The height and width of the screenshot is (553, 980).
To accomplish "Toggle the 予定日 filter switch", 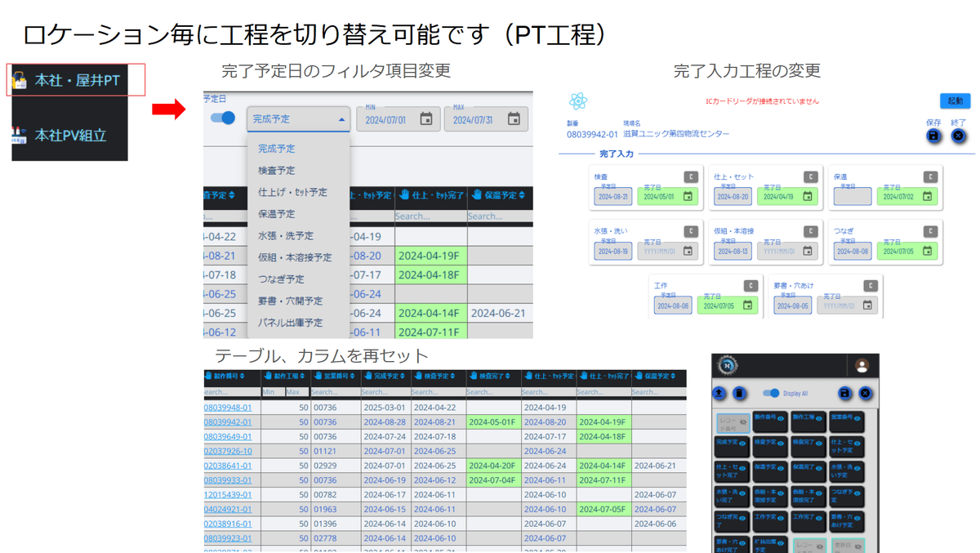I will (x=223, y=118).
